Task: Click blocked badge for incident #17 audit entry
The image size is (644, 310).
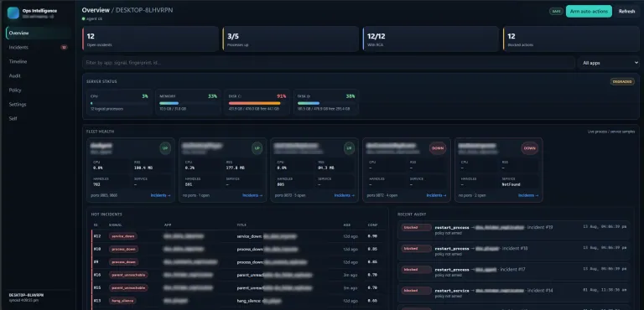Action: 417,270
